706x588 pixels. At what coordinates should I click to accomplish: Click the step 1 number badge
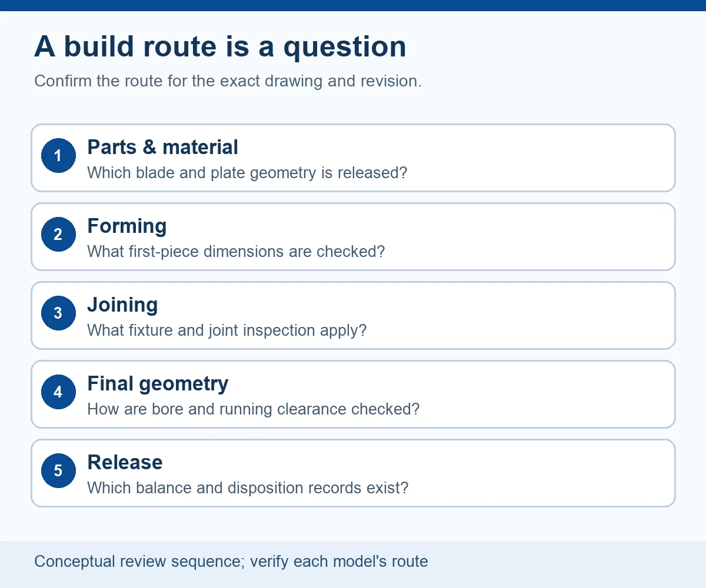coord(58,156)
